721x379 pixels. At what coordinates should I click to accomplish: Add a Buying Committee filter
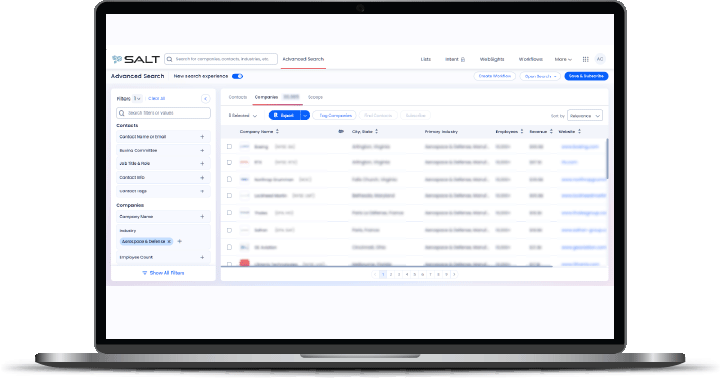[202, 150]
